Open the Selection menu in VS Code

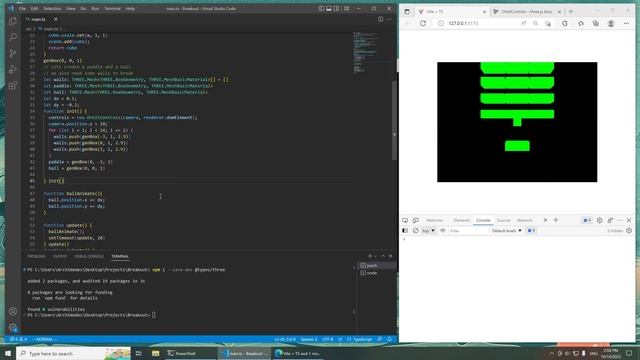[x=52, y=8]
